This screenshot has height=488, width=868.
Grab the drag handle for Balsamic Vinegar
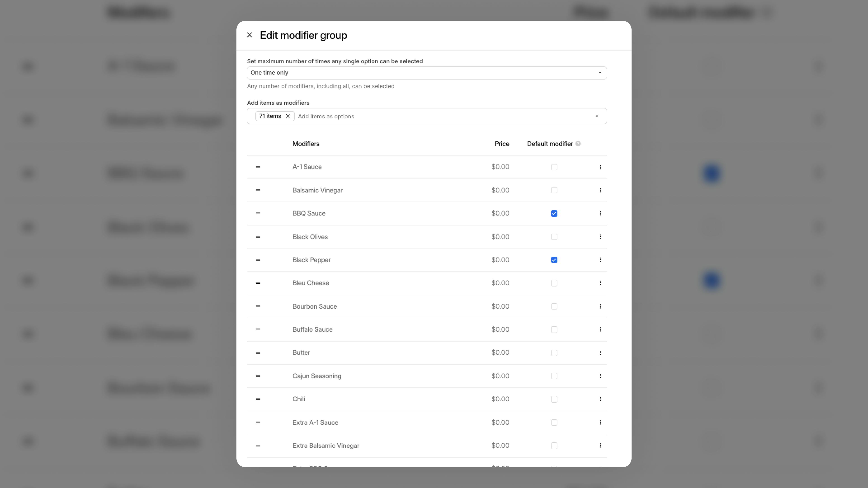pyautogui.click(x=258, y=190)
